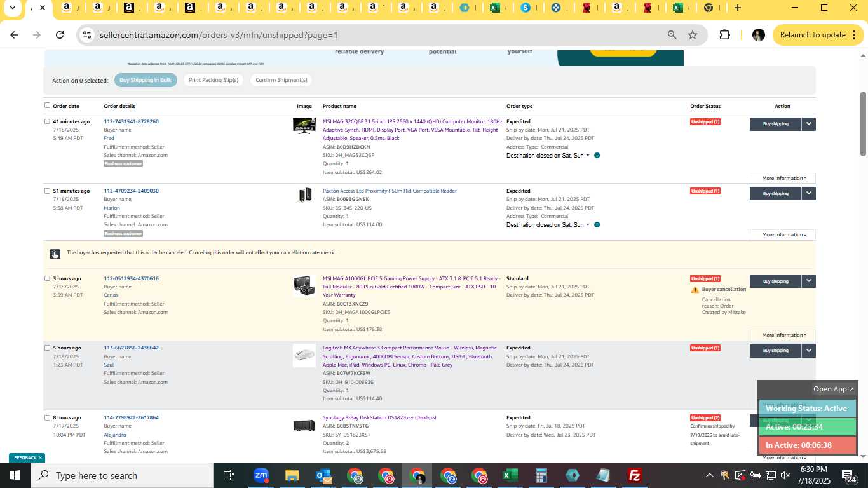Click Buy Shipping in Bulk button

point(146,80)
